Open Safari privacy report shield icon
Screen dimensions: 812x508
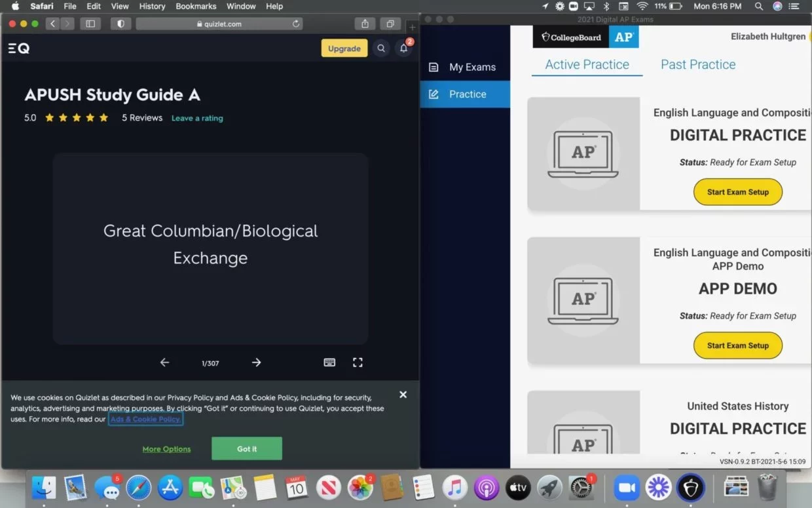coord(120,24)
